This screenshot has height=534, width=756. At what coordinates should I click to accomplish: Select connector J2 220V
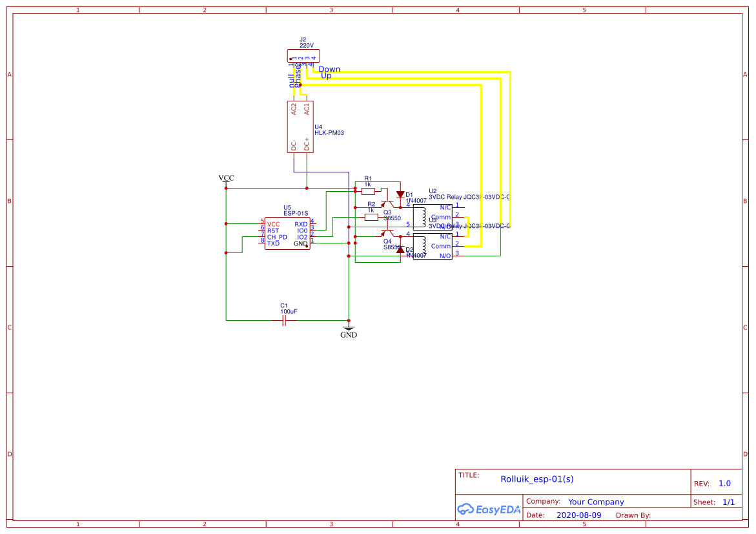[x=304, y=56]
